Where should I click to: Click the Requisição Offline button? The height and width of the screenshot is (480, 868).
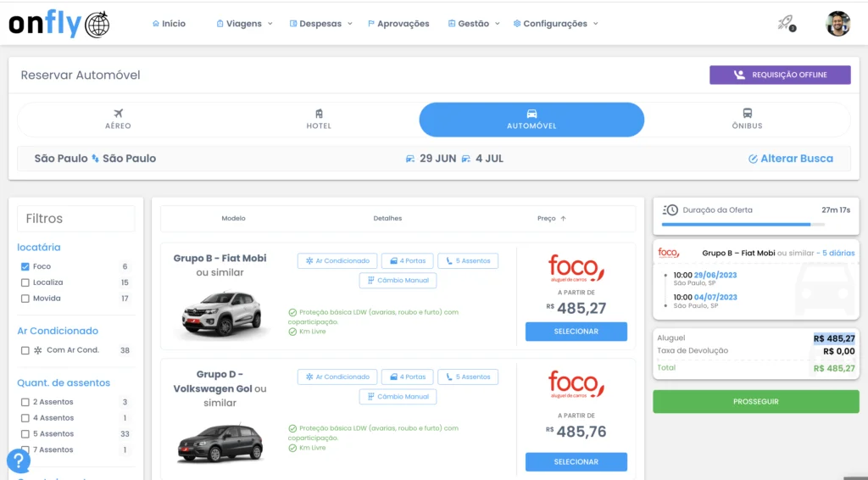tap(780, 75)
